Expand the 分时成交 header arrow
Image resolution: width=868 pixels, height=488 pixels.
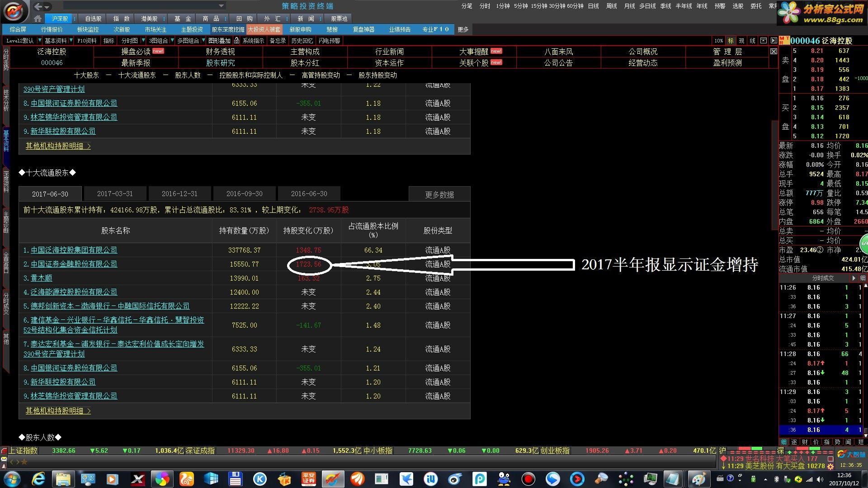(854, 278)
